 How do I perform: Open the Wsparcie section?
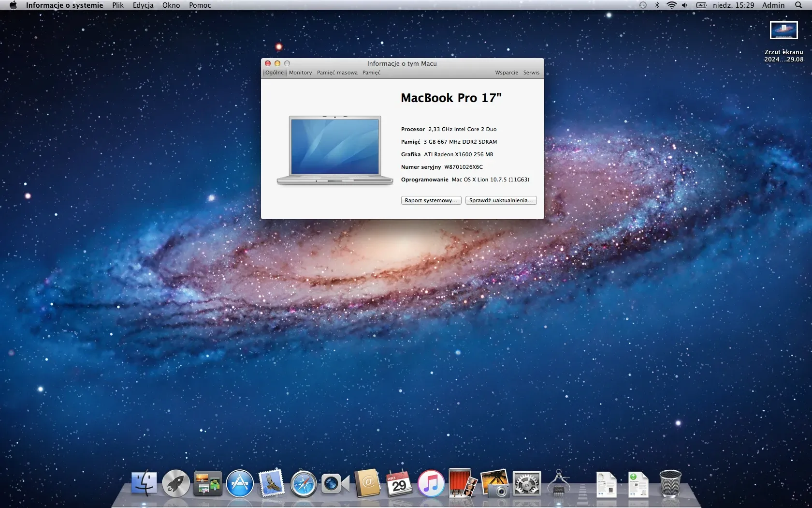point(507,73)
